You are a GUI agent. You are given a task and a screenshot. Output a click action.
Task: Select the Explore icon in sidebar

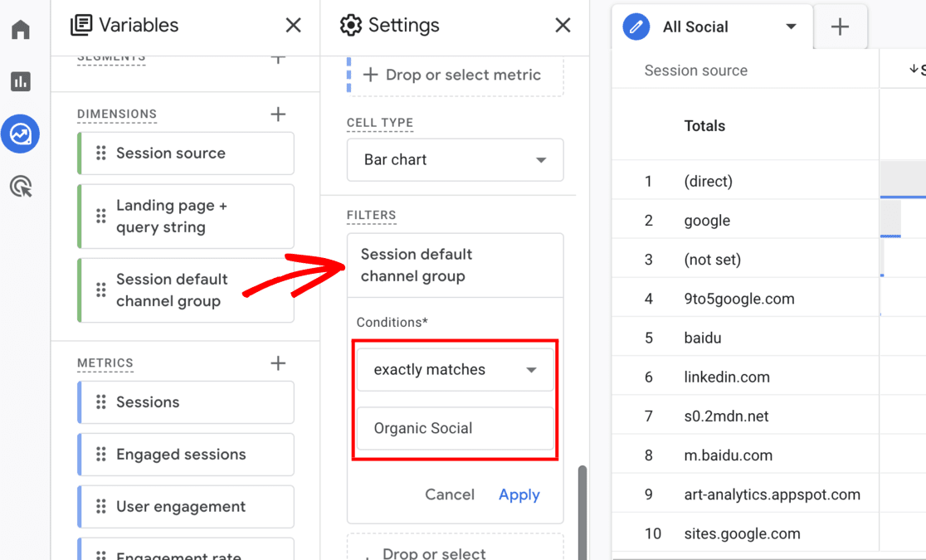[x=21, y=134]
